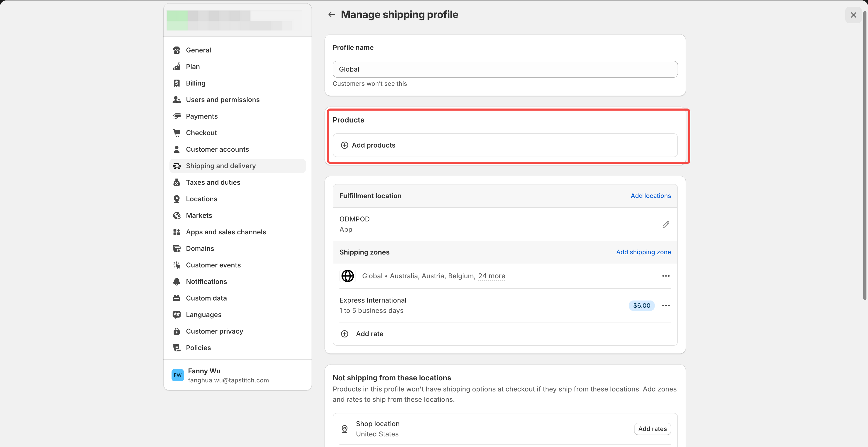Image resolution: width=868 pixels, height=447 pixels.
Task: Click Add shipping zone link
Action: pos(643,252)
